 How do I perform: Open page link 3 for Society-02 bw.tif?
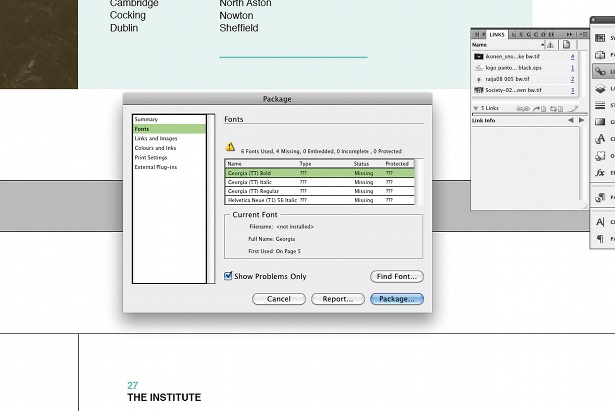pyautogui.click(x=572, y=90)
